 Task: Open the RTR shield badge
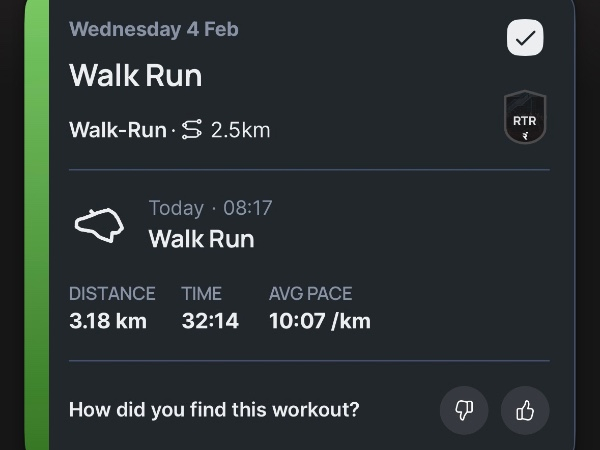tap(524, 118)
